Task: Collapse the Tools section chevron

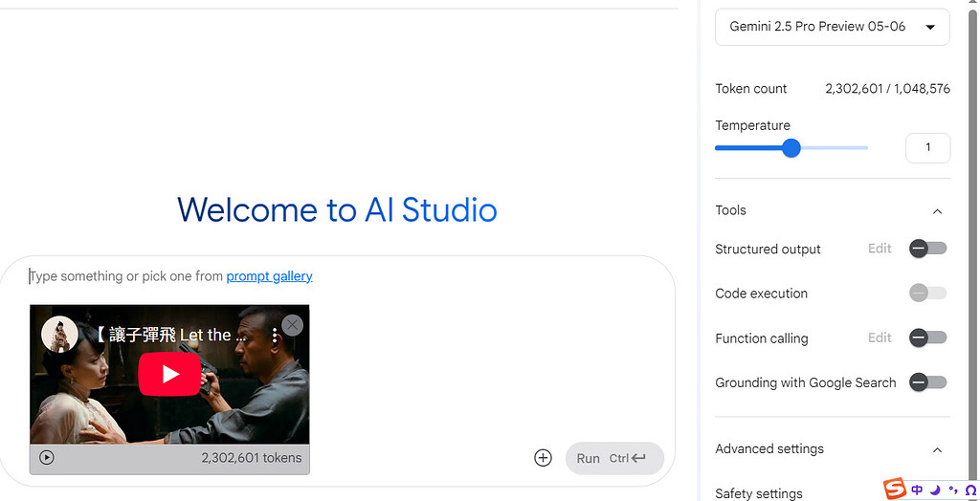Action: point(937,211)
